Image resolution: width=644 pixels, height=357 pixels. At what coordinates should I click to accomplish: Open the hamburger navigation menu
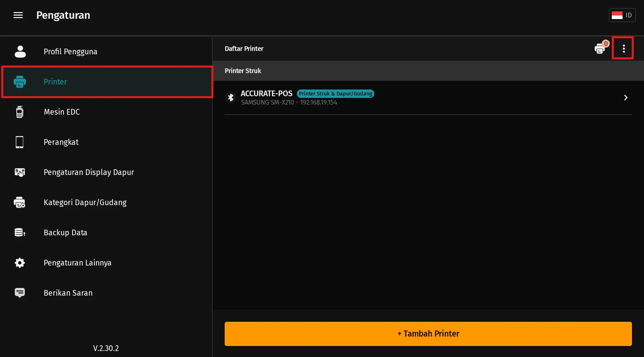(x=18, y=15)
